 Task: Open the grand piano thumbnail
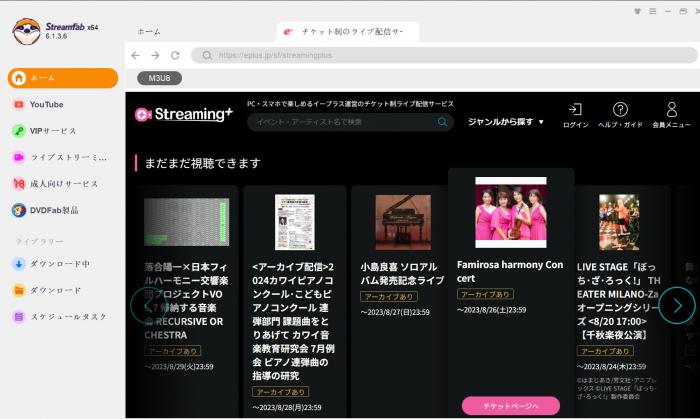pyautogui.click(x=403, y=222)
